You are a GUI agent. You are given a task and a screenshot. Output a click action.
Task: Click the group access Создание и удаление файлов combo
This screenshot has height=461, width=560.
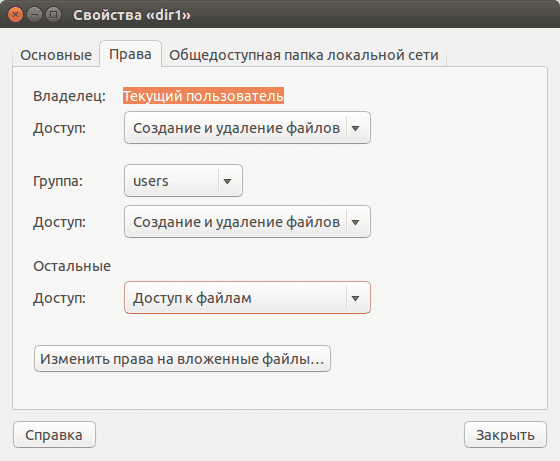pos(247,222)
